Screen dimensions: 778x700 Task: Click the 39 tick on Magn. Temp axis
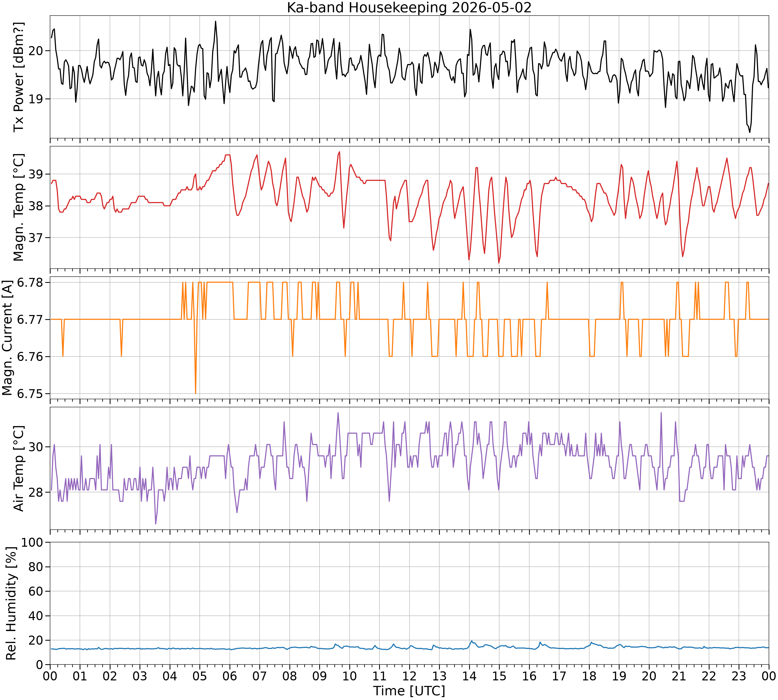point(37,174)
